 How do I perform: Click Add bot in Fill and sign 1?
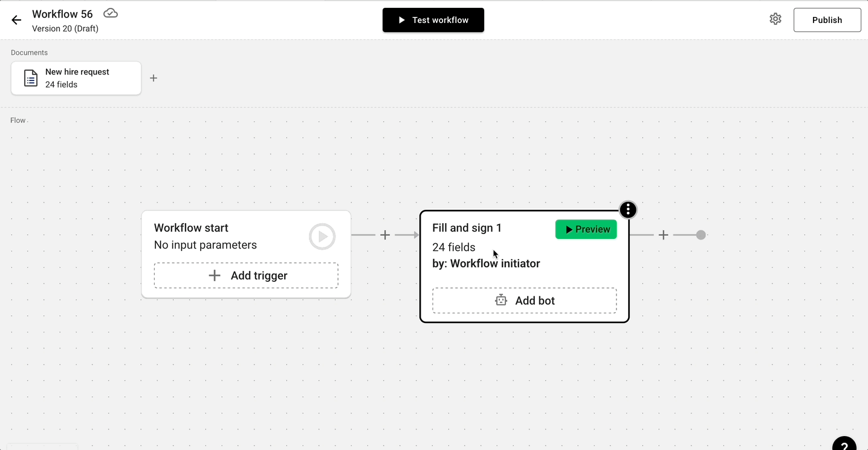[525, 301]
